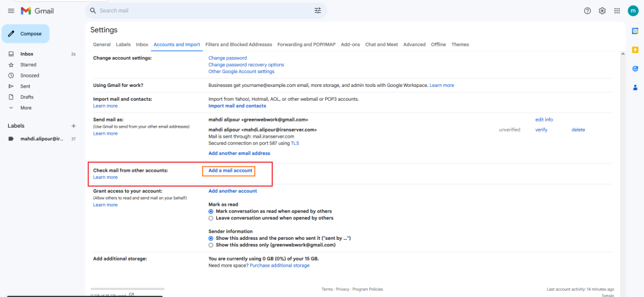Image resolution: width=644 pixels, height=297 pixels.
Task: Open the Support help icon
Action: (587, 11)
